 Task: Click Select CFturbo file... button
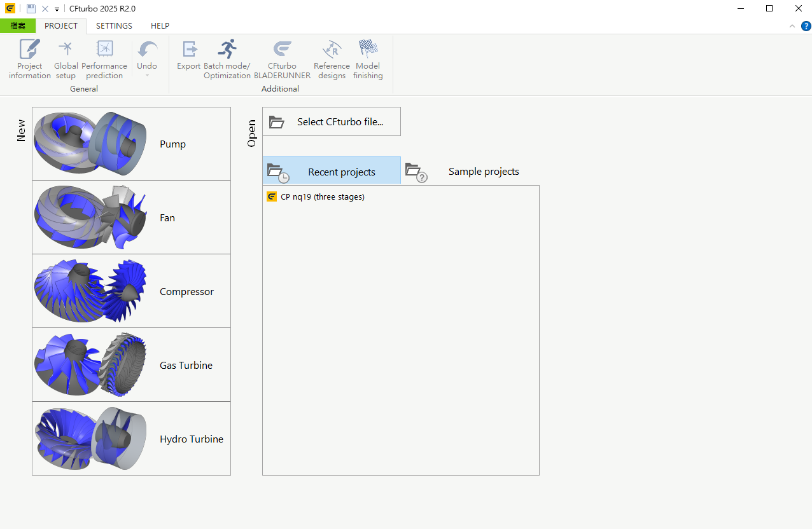332,121
